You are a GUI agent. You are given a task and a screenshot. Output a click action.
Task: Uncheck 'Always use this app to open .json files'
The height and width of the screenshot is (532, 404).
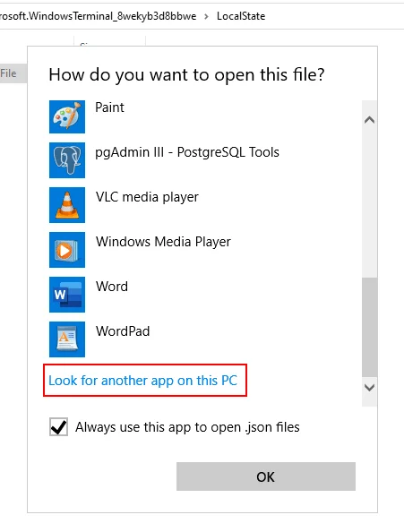click(58, 427)
